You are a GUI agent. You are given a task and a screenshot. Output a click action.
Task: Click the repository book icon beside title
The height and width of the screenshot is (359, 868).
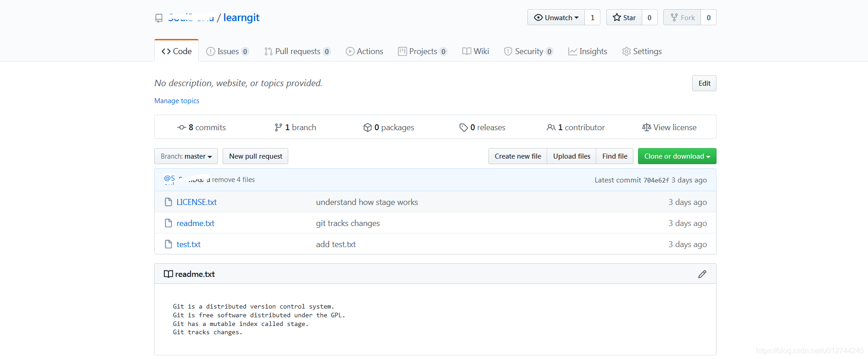click(159, 18)
